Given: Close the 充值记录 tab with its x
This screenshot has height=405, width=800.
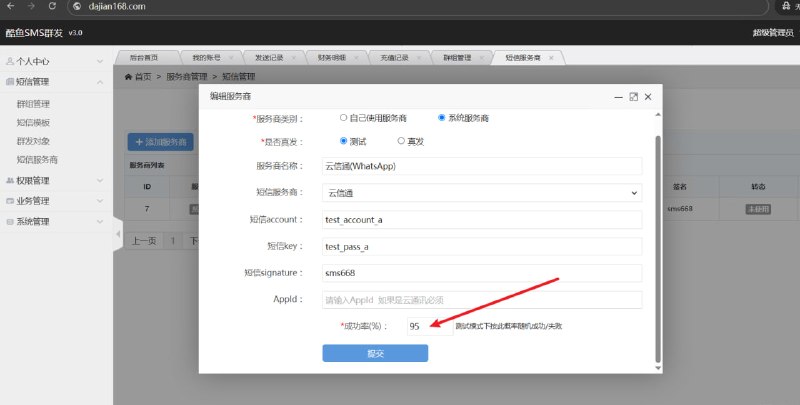Looking at the screenshot, I should click(419, 58).
